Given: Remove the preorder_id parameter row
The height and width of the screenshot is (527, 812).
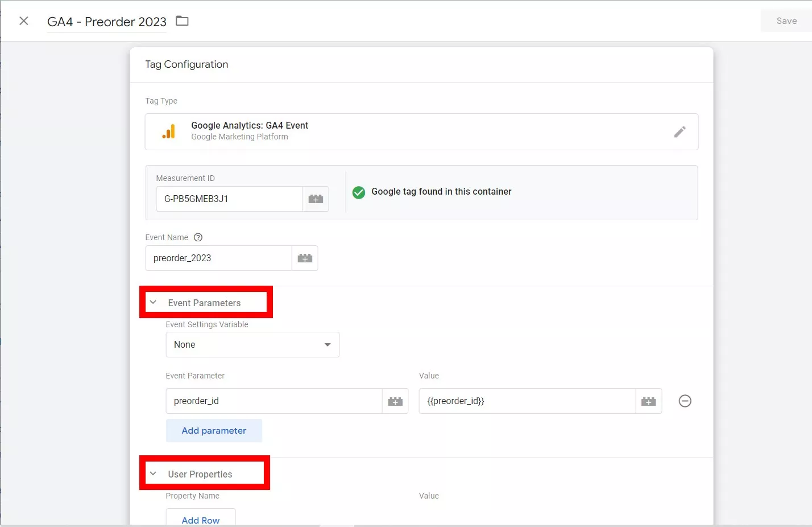Looking at the screenshot, I should point(685,401).
